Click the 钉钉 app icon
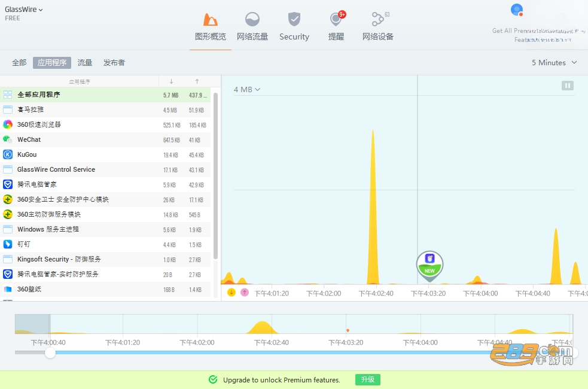The width and height of the screenshot is (588, 389). (x=8, y=244)
